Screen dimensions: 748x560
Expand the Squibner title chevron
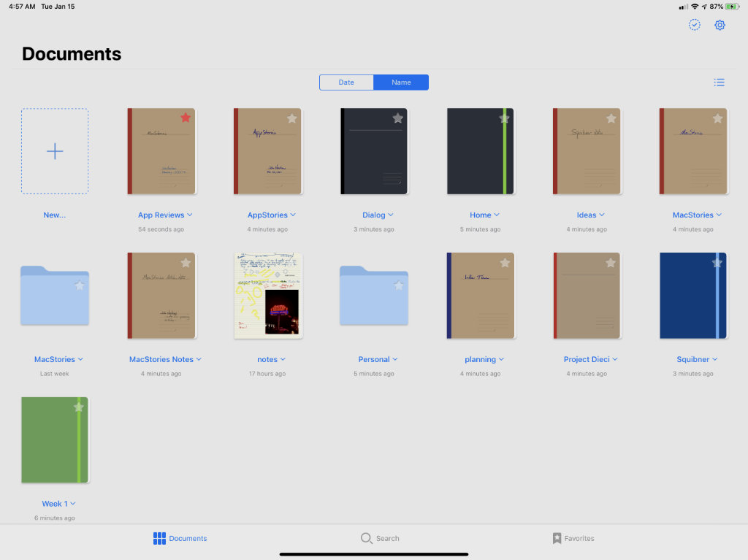pyautogui.click(x=714, y=359)
